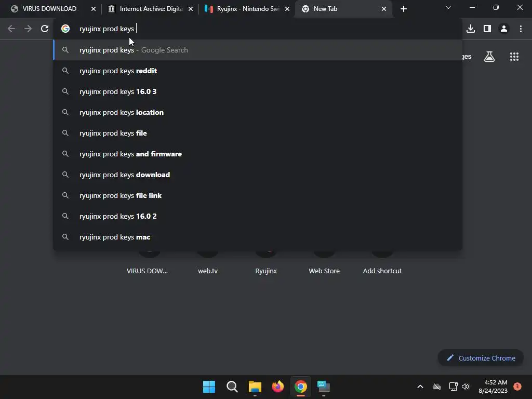Toggle the side panel icon
Image resolution: width=532 pixels, height=399 pixels.
coord(487,29)
